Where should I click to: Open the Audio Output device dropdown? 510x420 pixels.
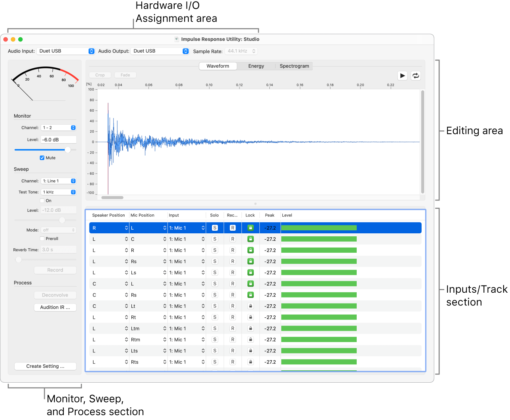pyautogui.click(x=160, y=51)
